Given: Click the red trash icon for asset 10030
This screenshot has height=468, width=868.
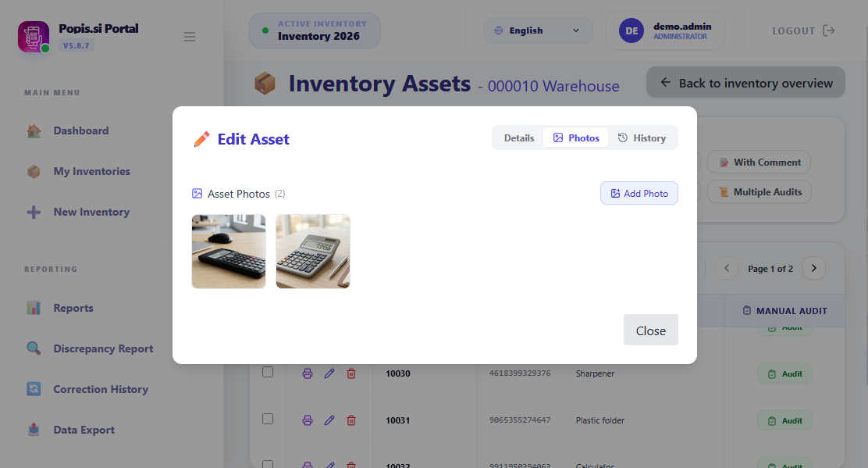Looking at the screenshot, I should (x=351, y=373).
